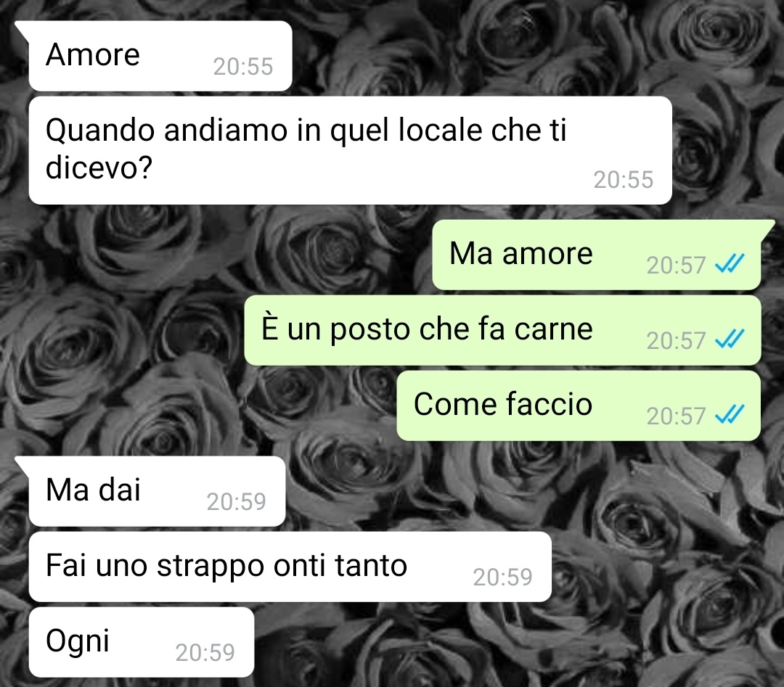The image size is (784, 687).
Task: Click 20:59 timestamp on 'Ogni' message
Action: pyautogui.click(x=205, y=652)
